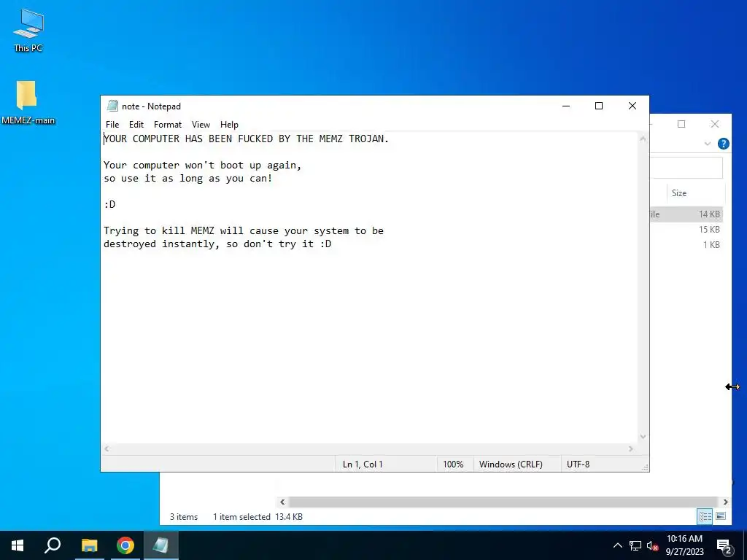This screenshot has width=747, height=560.
Task: Launch Google Chrome from the taskbar
Action: (x=125, y=545)
